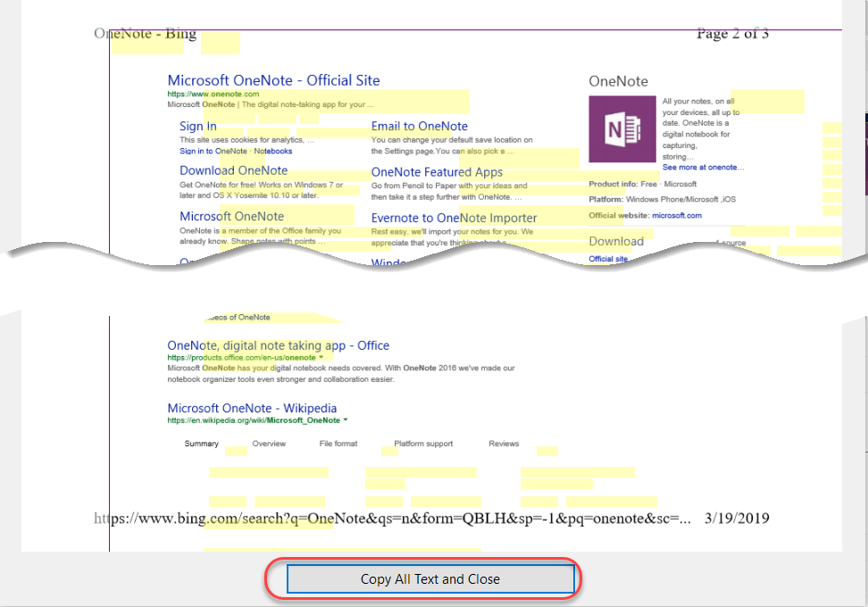
Task: Click the See more at onenote link
Action: (x=703, y=167)
